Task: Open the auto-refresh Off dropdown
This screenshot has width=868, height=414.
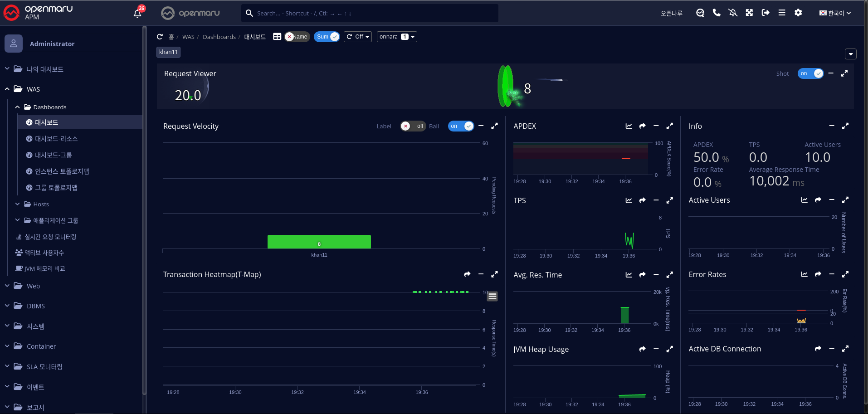Action: [358, 37]
